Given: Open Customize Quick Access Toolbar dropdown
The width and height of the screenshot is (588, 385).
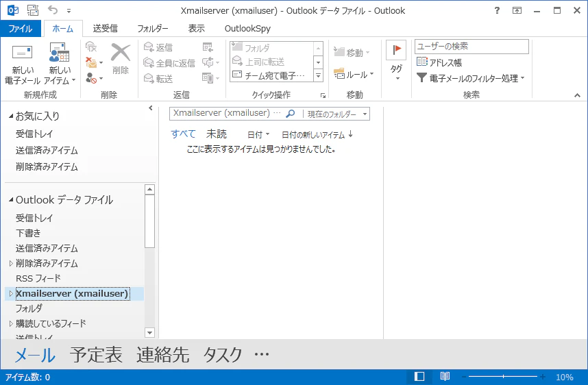Looking at the screenshot, I should [69, 11].
